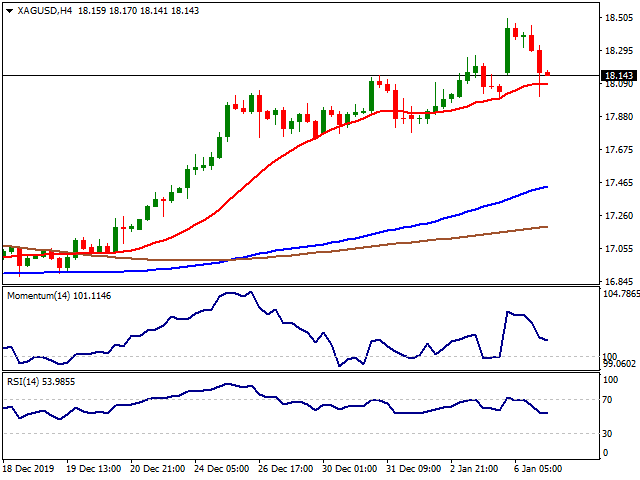The width and height of the screenshot is (640, 480).
Task: Select the blue moving average line's right end
Action: click(x=545, y=187)
